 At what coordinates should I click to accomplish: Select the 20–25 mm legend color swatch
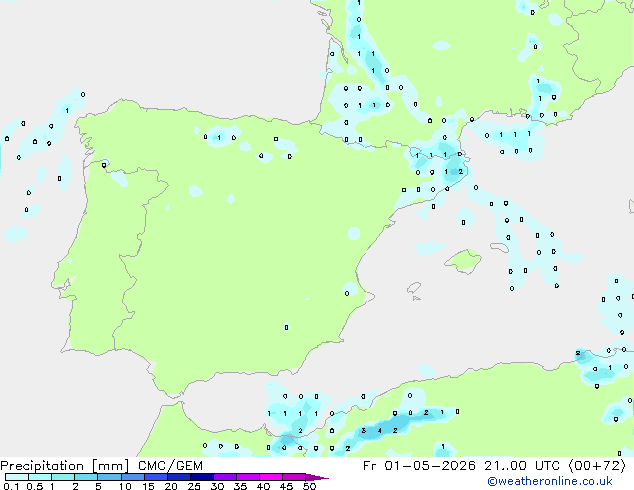[179, 477]
